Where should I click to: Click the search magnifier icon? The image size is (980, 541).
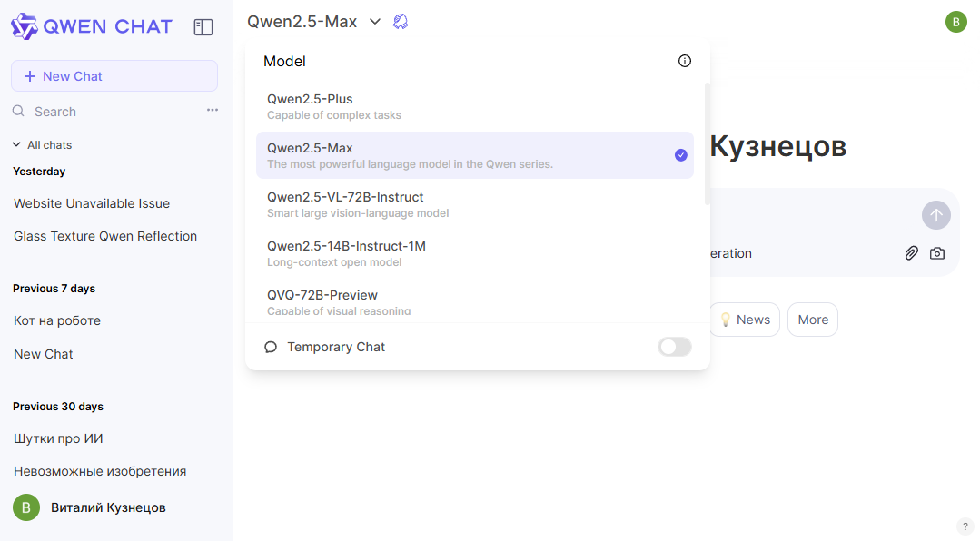click(x=19, y=112)
